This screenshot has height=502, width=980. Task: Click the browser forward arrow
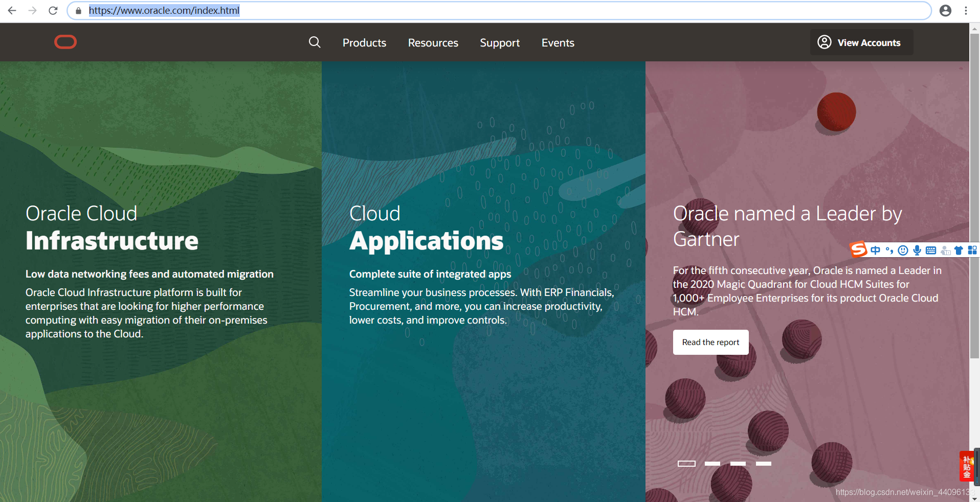[x=32, y=10]
